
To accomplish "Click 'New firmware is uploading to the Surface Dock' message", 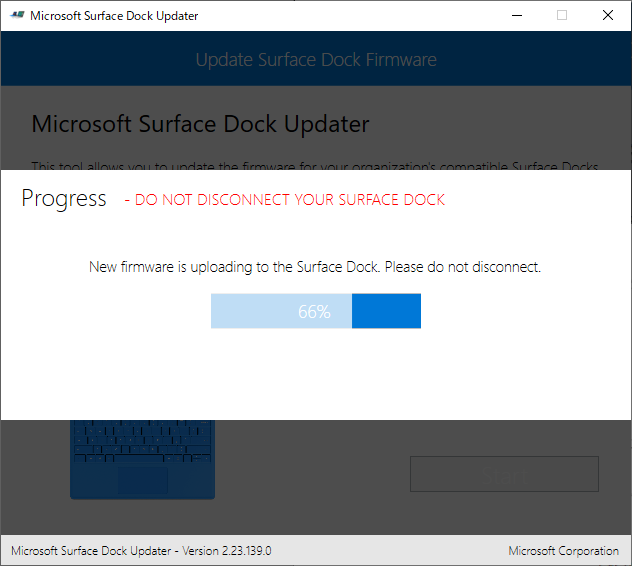I will click(315, 267).
